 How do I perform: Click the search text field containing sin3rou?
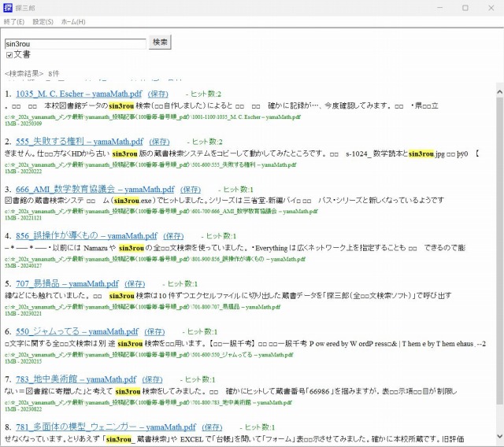pos(75,43)
